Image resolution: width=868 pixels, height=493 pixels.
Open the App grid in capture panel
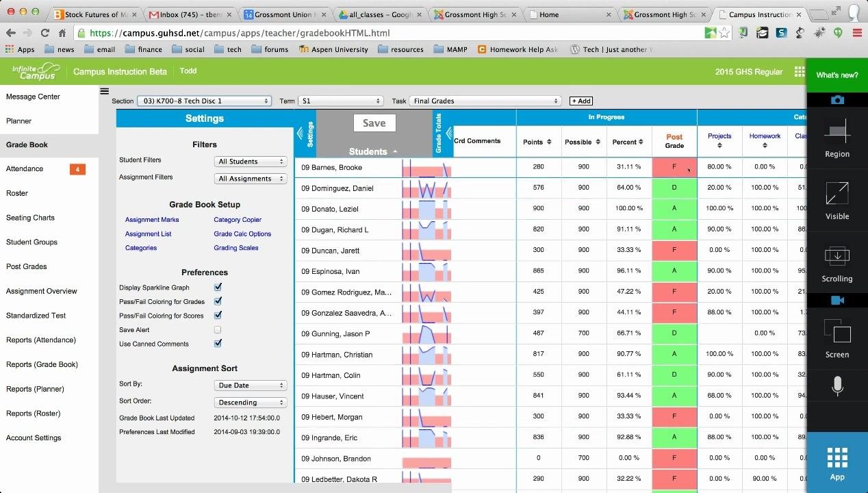(837, 463)
